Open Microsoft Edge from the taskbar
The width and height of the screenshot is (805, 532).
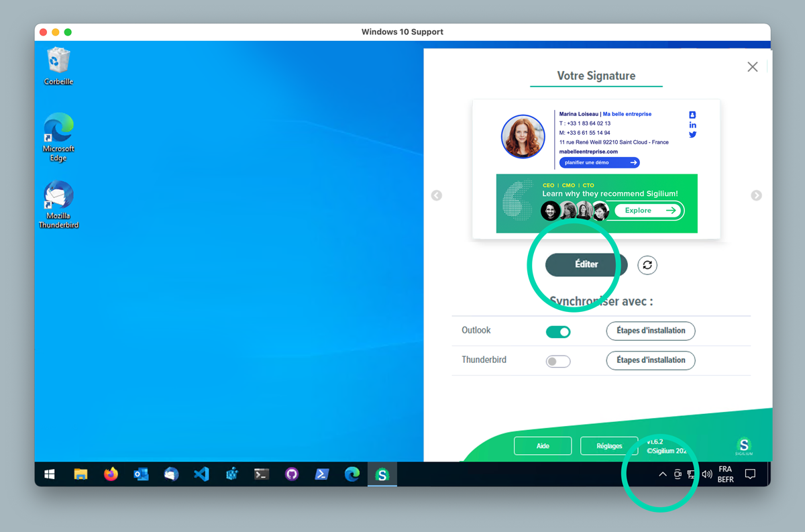point(352,474)
